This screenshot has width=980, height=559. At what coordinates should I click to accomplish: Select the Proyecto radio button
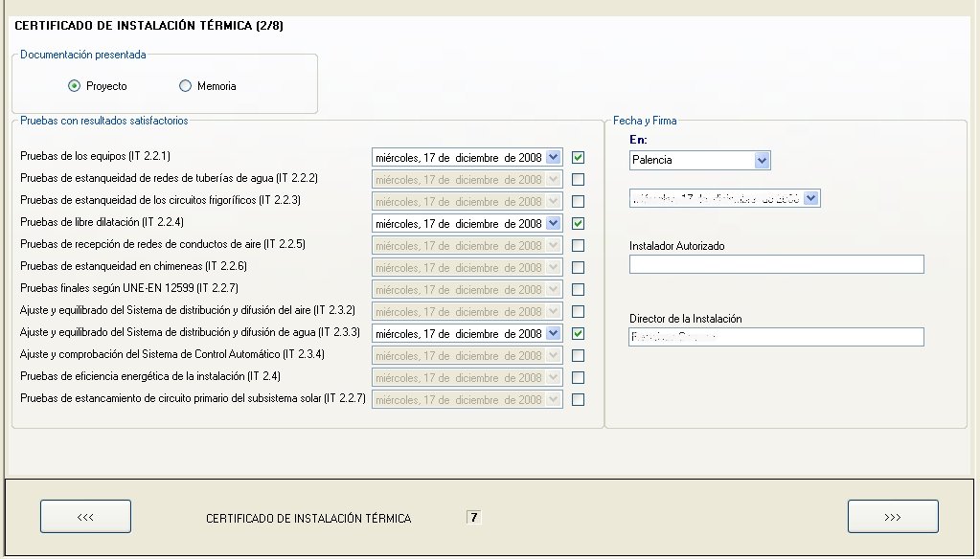tap(75, 86)
